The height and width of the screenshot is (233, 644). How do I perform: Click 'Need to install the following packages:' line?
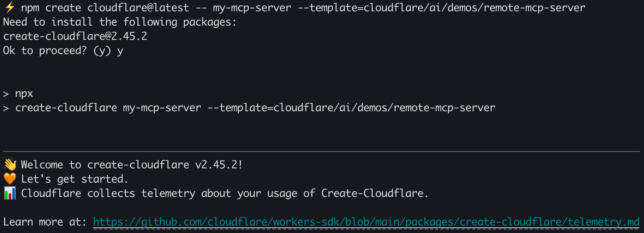[x=120, y=22]
